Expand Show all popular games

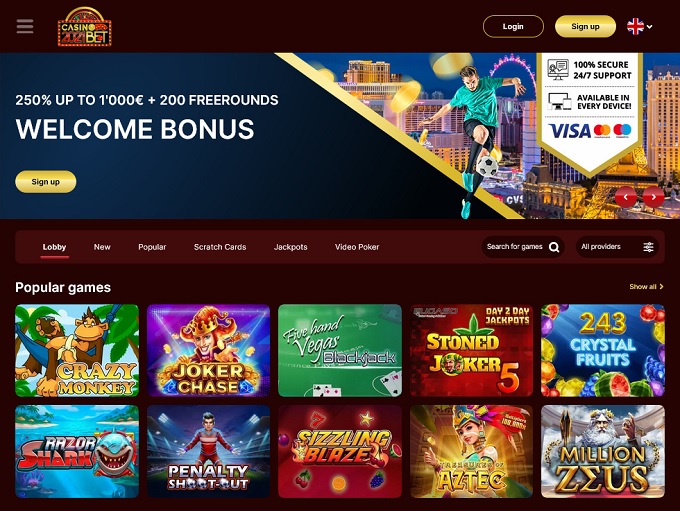(646, 287)
